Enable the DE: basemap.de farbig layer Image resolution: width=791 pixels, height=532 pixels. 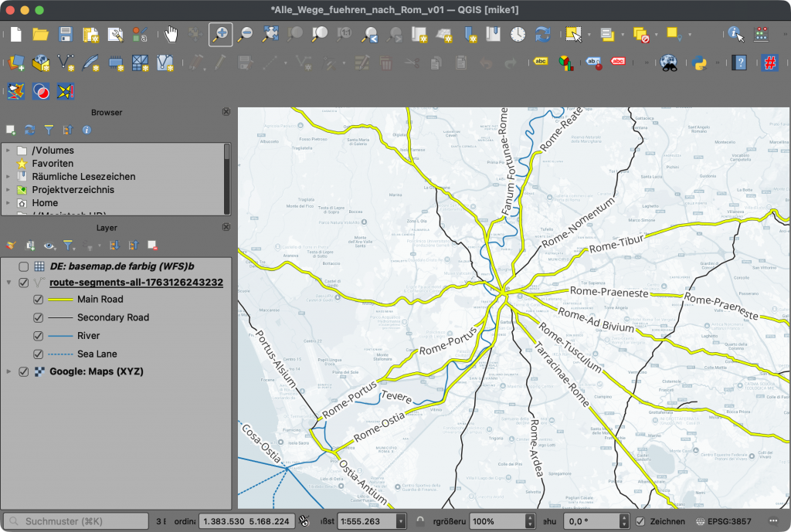coord(23,266)
